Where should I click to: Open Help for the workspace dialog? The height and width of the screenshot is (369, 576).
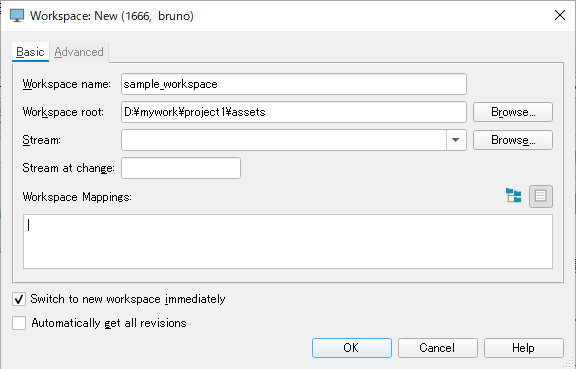523,348
